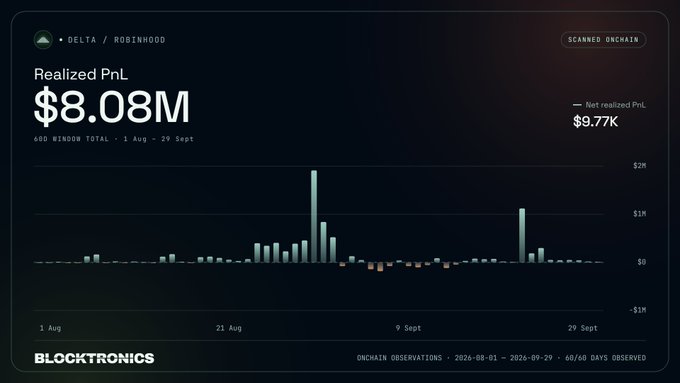Screen dimensions: 680x383
Task: Click the DELTA / ROBINHOOD label
Action: click(x=116, y=40)
